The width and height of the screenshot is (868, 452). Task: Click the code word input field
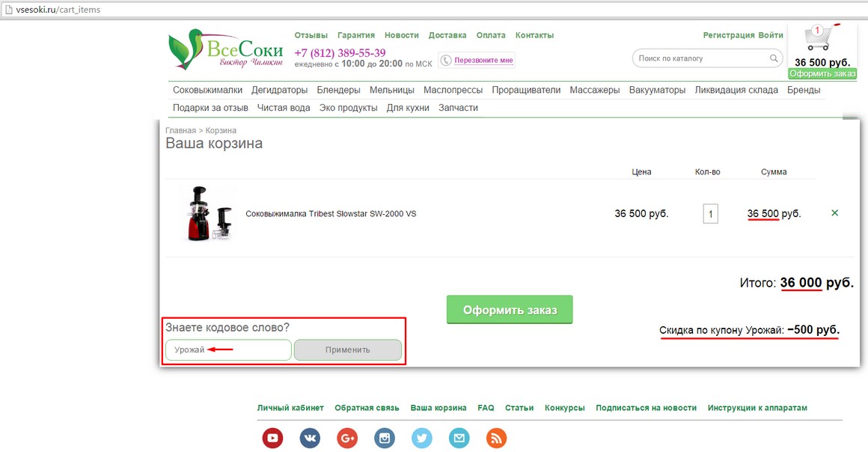pos(228,349)
